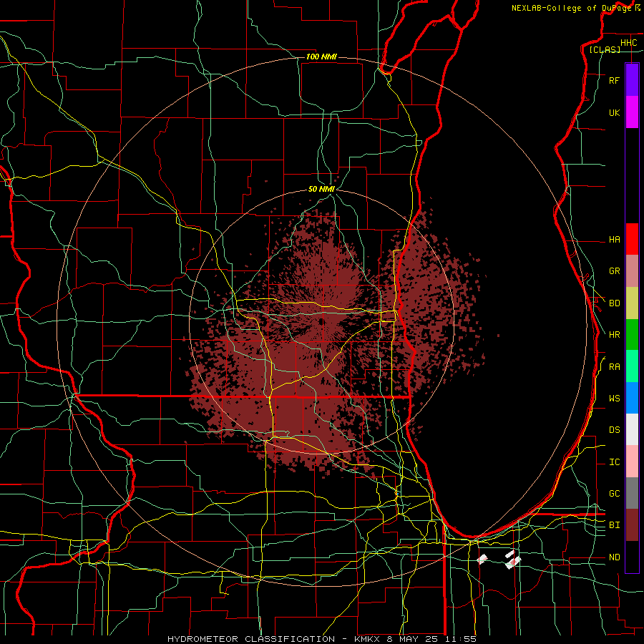Click the KMKX radar site center point
Image resolution: width=644 pixels, height=644 pixels.
(x=321, y=321)
